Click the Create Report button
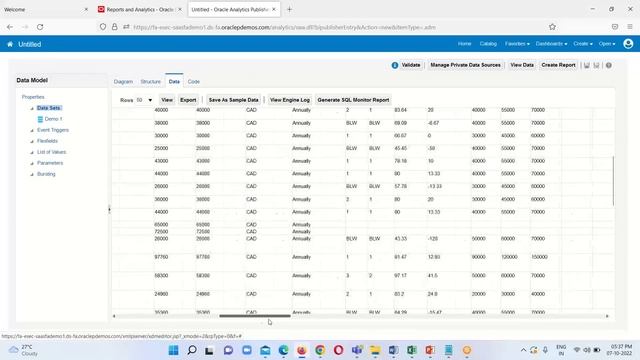 (x=558, y=65)
